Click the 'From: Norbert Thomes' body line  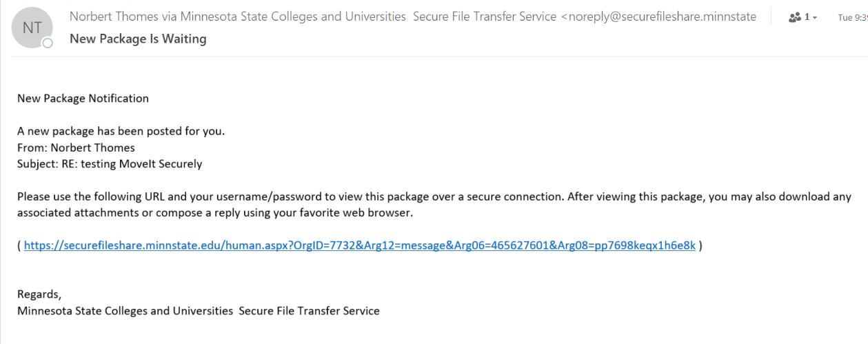pyautogui.click(x=76, y=148)
